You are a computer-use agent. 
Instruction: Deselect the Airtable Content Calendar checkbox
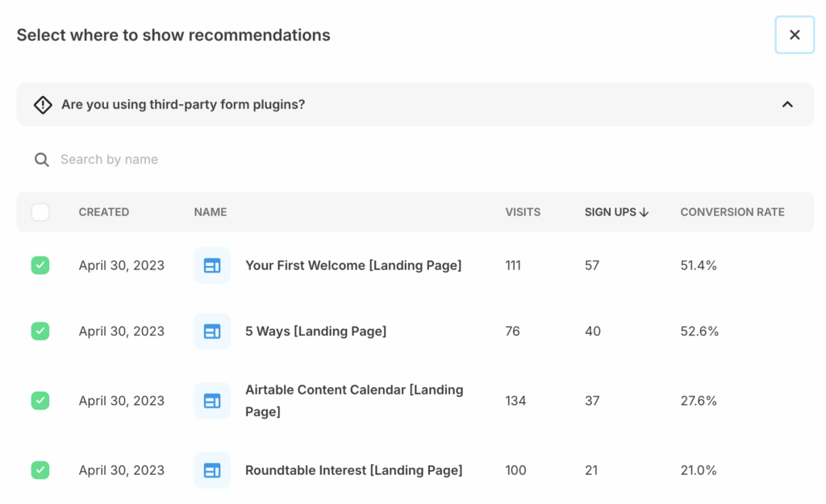point(40,401)
